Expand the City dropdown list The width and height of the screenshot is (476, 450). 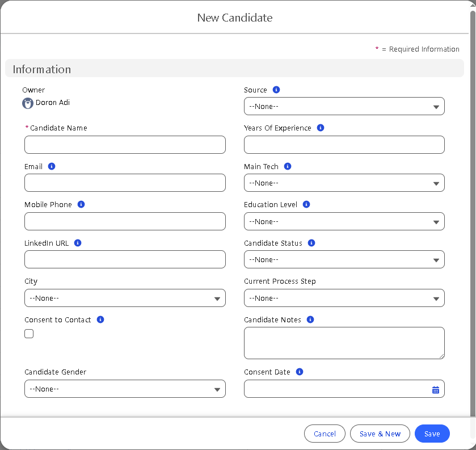pyautogui.click(x=125, y=298)
